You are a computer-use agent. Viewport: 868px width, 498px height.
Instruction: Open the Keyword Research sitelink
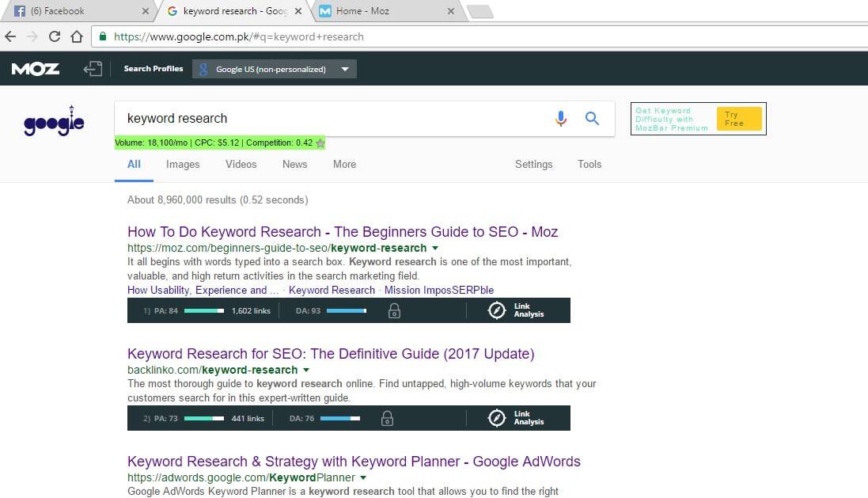click(x=332, y=291)
